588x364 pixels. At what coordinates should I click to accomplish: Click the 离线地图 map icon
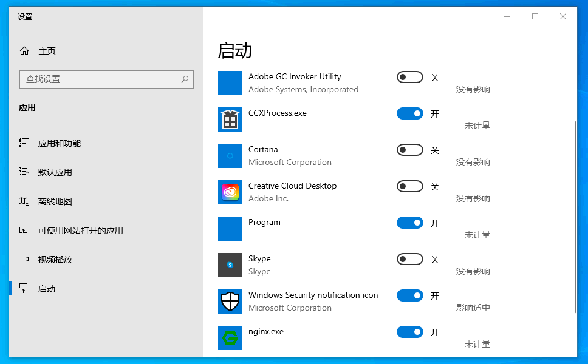23,201
